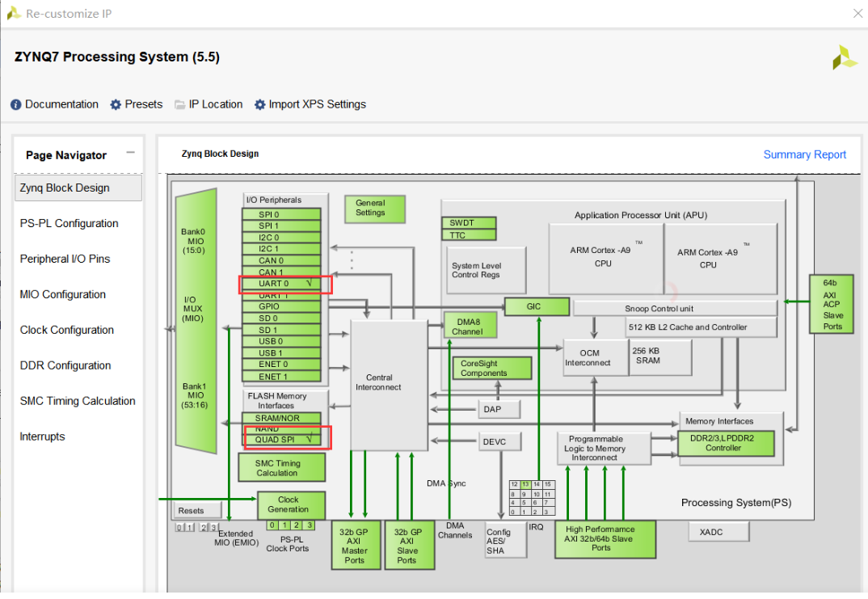Click the CoreSight Components block

pos(491,368)
